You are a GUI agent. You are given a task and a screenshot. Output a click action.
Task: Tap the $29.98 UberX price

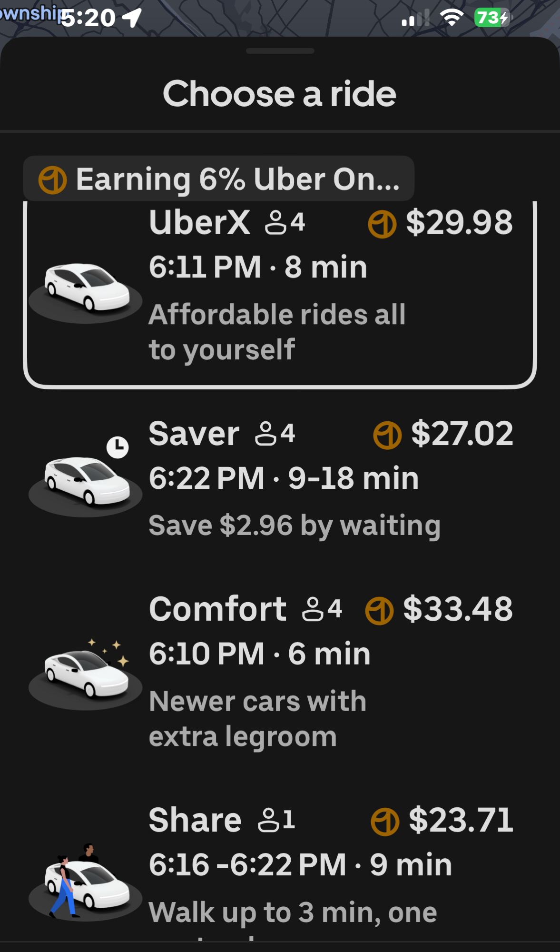click(x=459, y=223)
